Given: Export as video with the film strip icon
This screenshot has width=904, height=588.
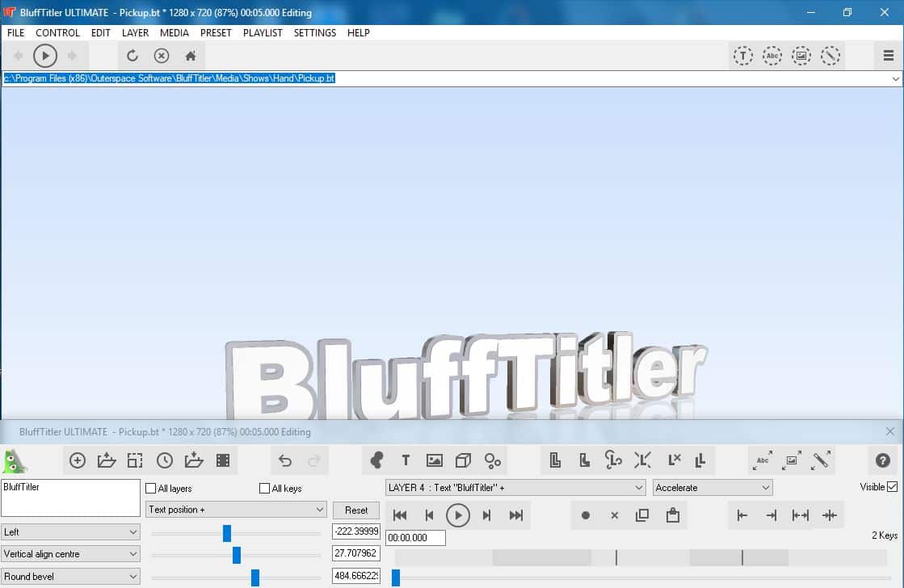Looking at the screenshot, I should [223, 460].
